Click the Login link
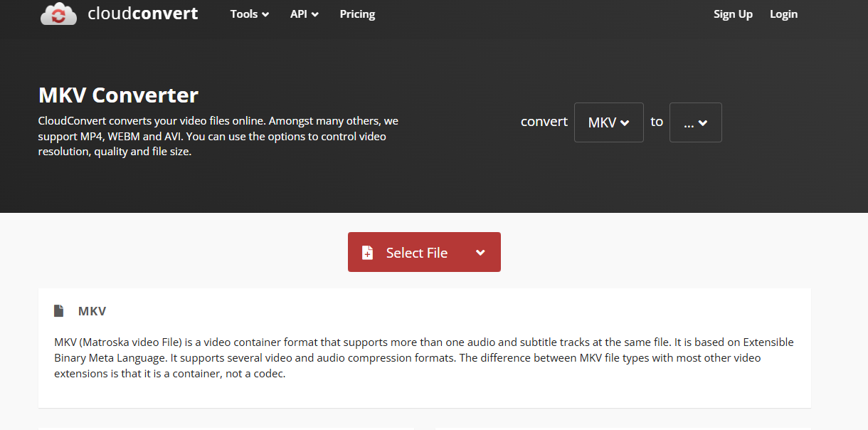Screen dimensions: 868x430 click(x=783, y=14)
